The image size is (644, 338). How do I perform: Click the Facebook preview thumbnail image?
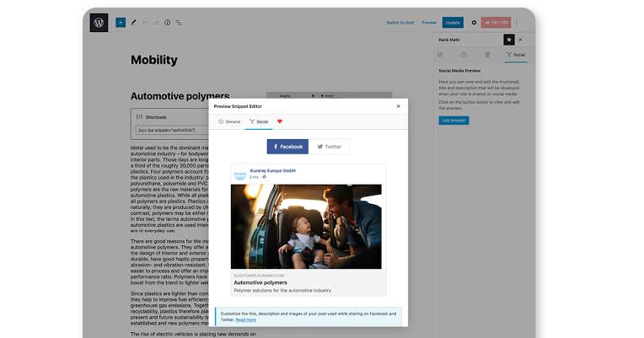click(306, 227)
